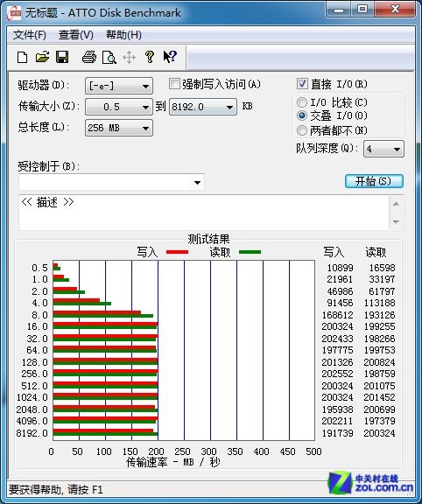422x504 pixels.
Task: Click write value 191739 for 8192.0 row
Action: [337, 433]
